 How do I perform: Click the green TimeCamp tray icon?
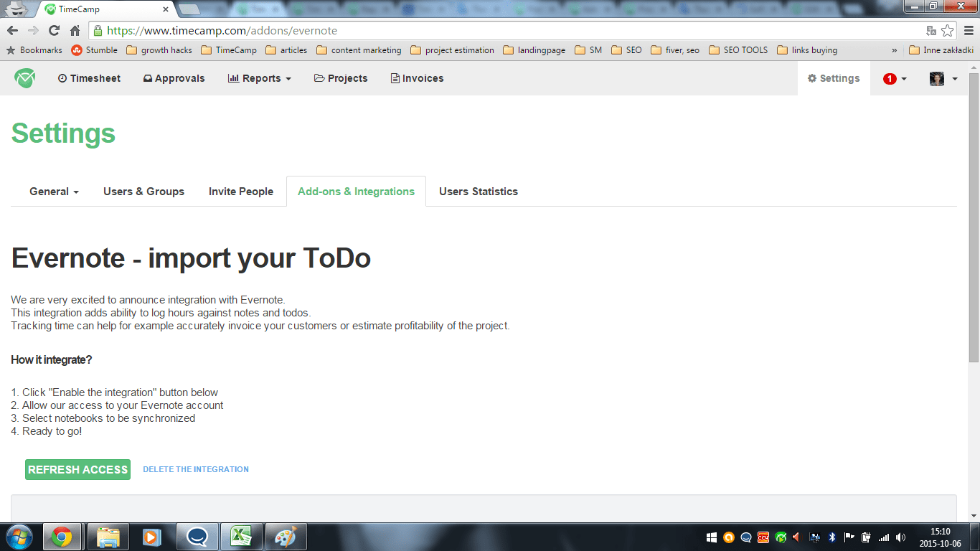tap(781, 537)
